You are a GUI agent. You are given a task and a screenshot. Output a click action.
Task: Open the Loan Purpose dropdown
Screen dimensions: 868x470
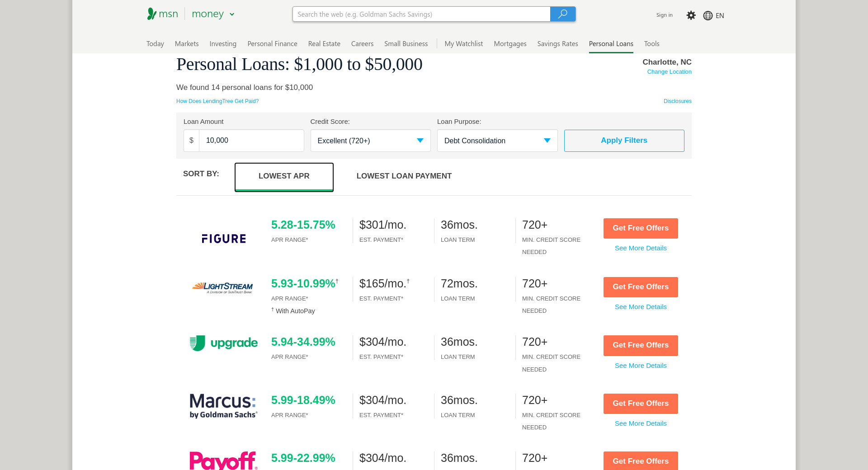pos(497,141)
